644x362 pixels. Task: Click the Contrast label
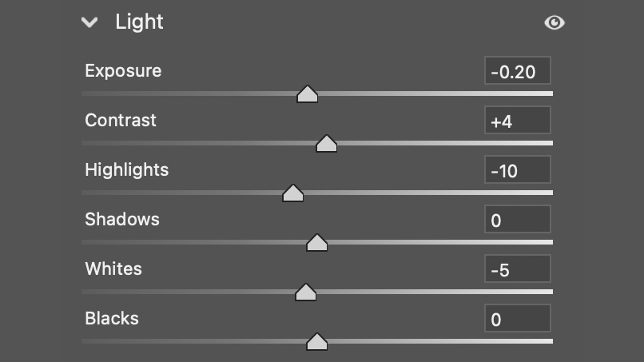[x=121, y=121]
